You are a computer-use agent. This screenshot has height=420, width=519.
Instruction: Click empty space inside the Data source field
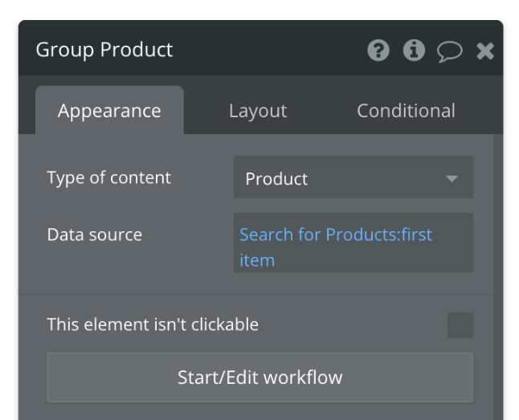click(x=378, y=261)
